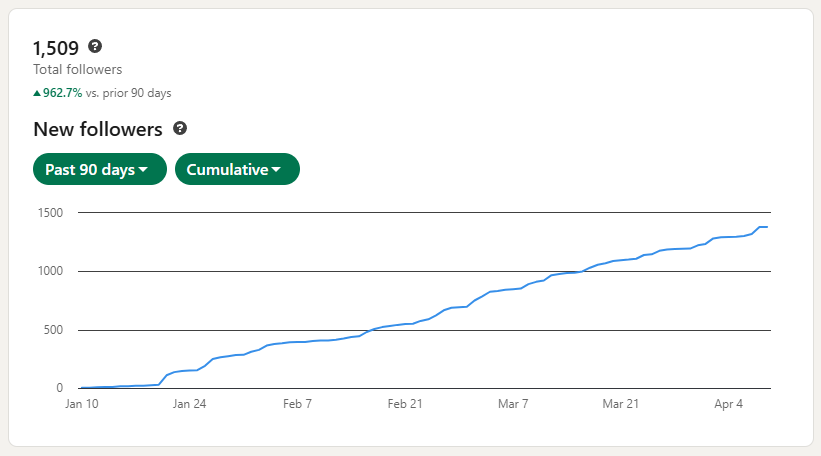Click the Mar 7 date label
This screenshot has width=821, height=456.
513,405
